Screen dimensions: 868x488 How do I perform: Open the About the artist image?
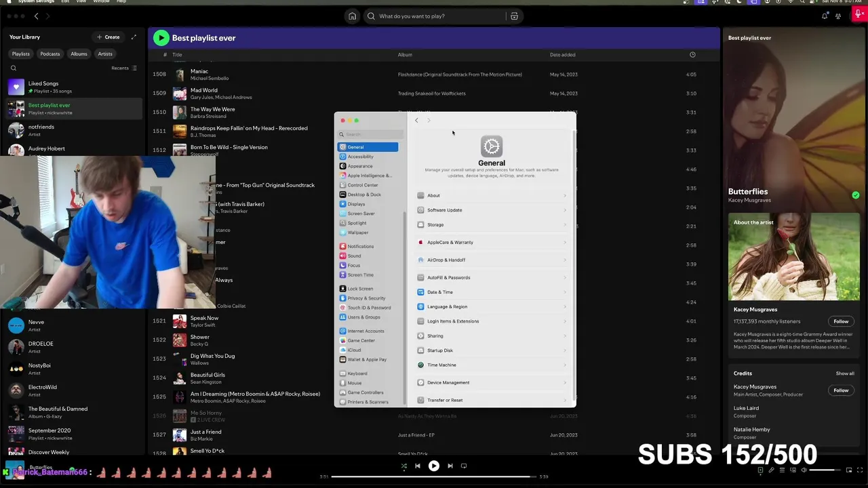pos(794,257)
